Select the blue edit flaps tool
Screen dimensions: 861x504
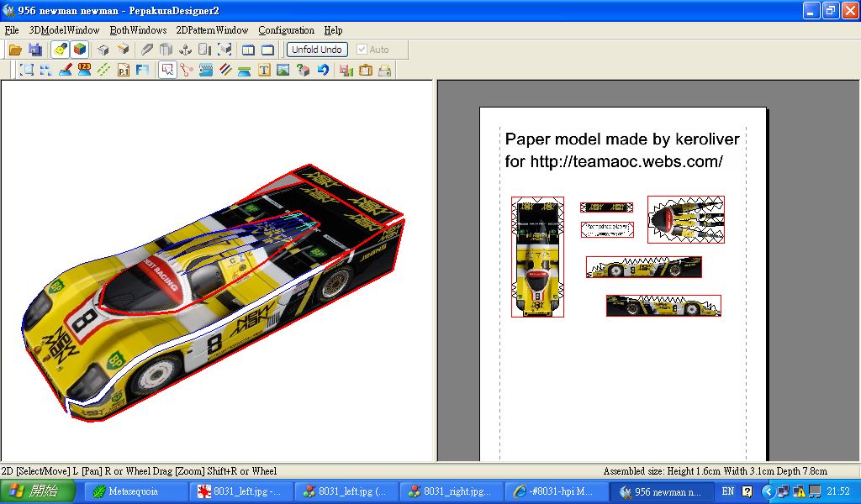click(x=206, y=70)
